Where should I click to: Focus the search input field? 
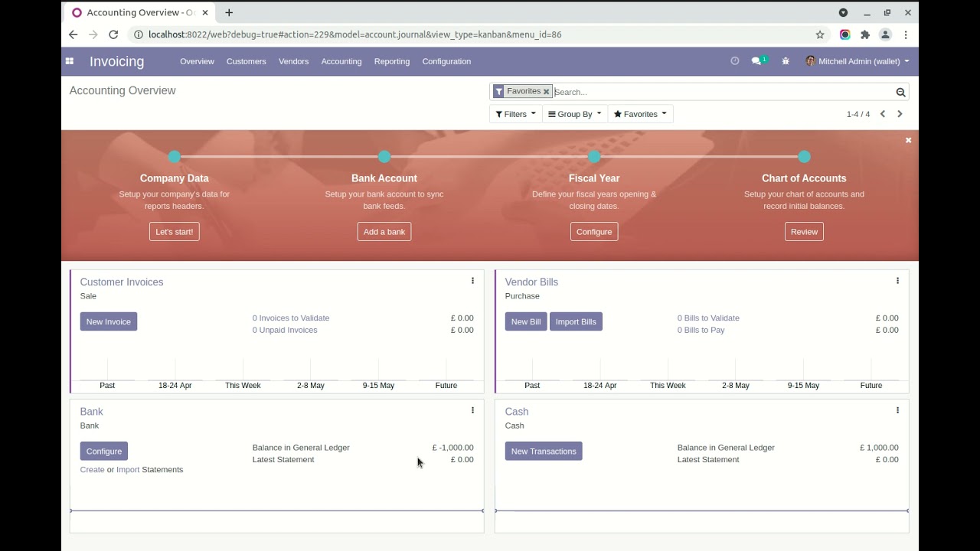723,92
